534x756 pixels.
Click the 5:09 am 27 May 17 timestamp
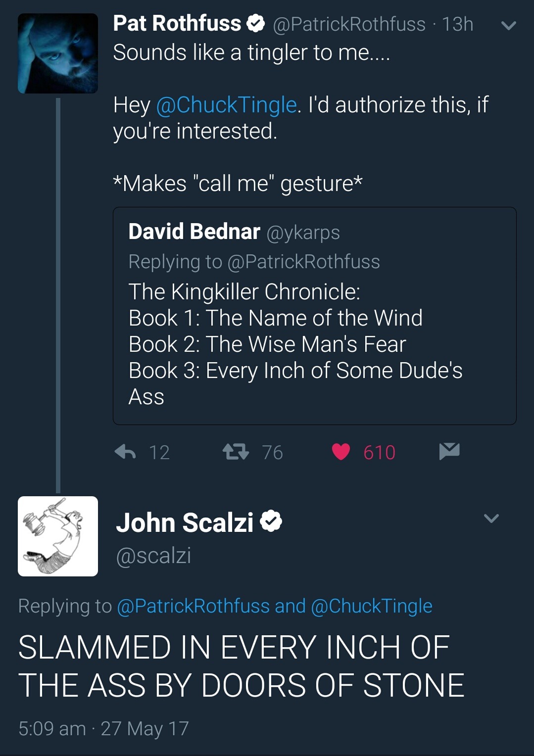coord(104,728)
